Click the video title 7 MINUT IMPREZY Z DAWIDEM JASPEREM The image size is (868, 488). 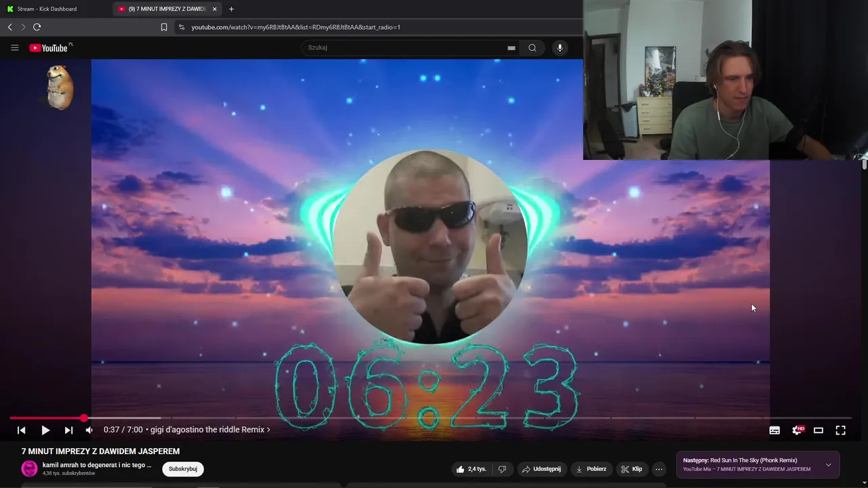(x=100, y=451)
